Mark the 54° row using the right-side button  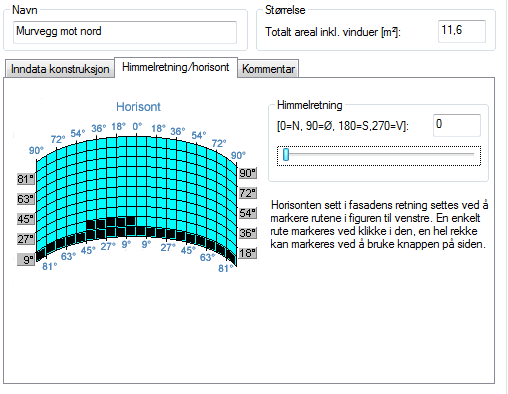tap(248, 213)
